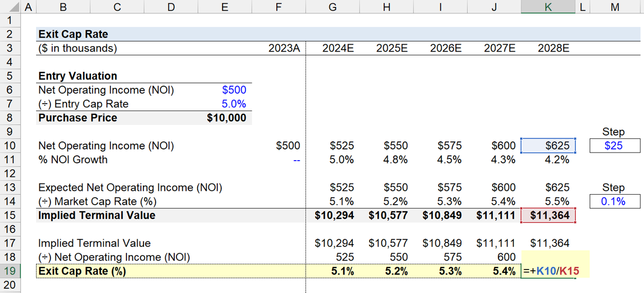Select column G header
This screenshot has width=644, height=293.
click(x=333, y=7)
